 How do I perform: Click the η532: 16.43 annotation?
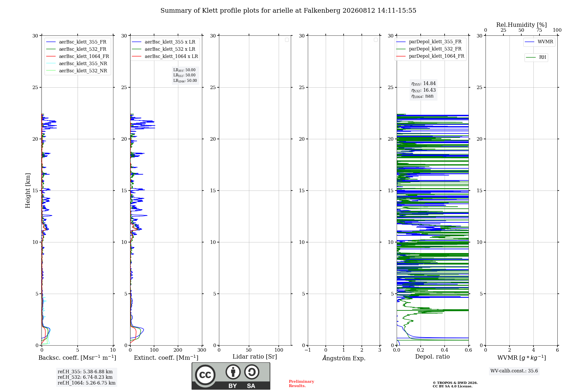pyautogui.click(x=424, y=90)
